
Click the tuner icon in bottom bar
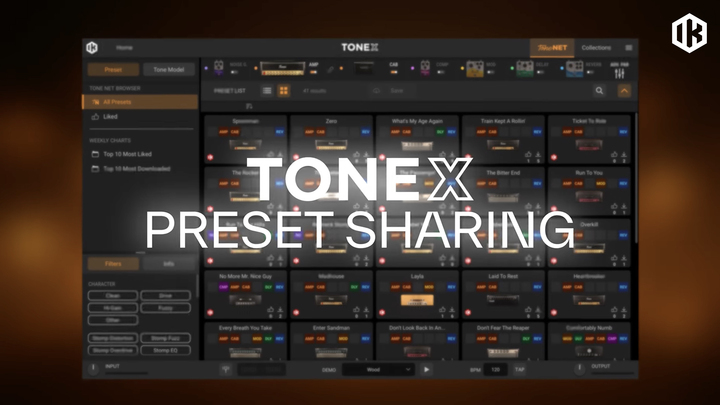[226, 369]
